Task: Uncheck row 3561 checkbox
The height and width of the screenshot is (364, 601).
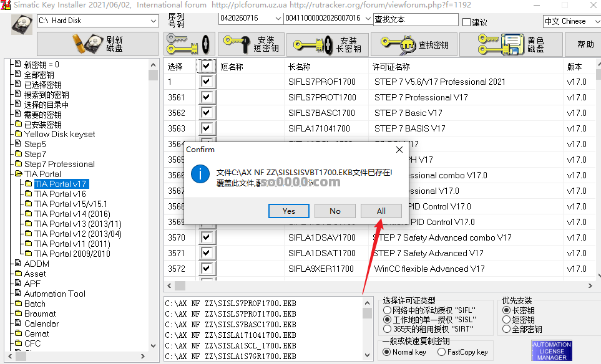Action: pos(207,97)
